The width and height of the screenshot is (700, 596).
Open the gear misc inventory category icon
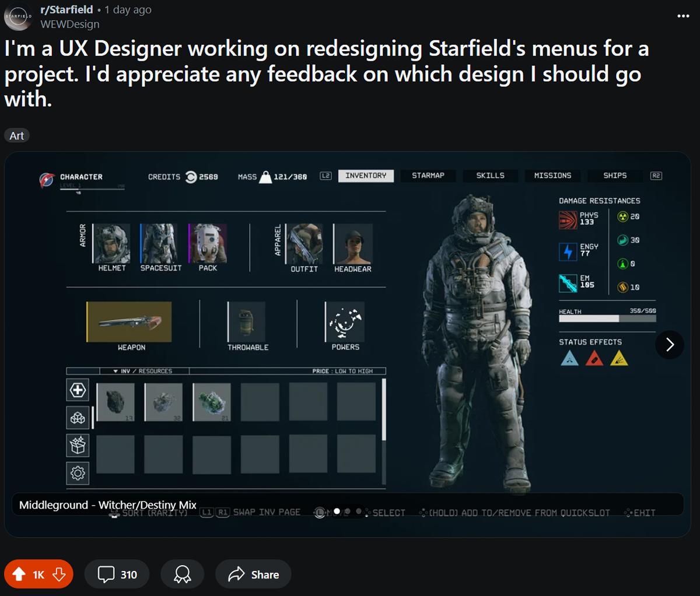click(78, 473)
